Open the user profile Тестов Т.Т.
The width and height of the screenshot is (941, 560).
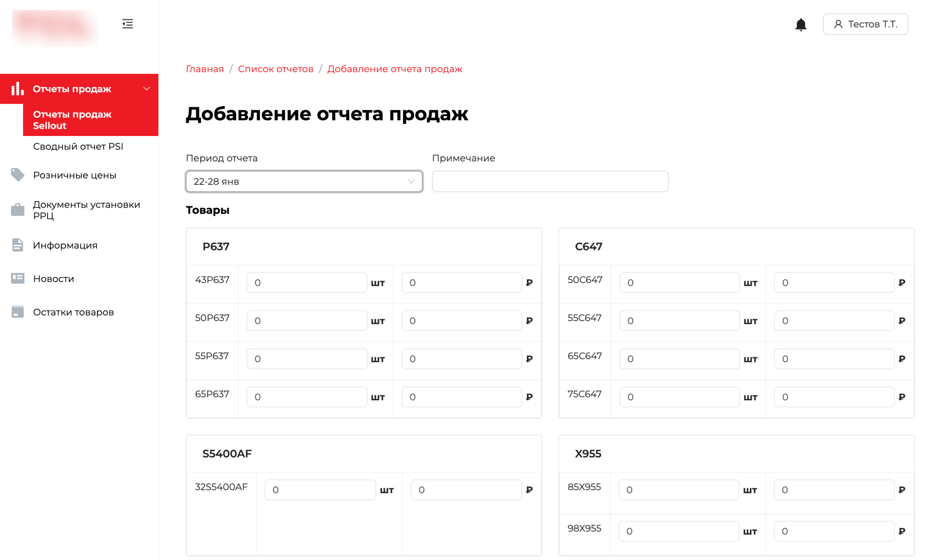point(865,24)
